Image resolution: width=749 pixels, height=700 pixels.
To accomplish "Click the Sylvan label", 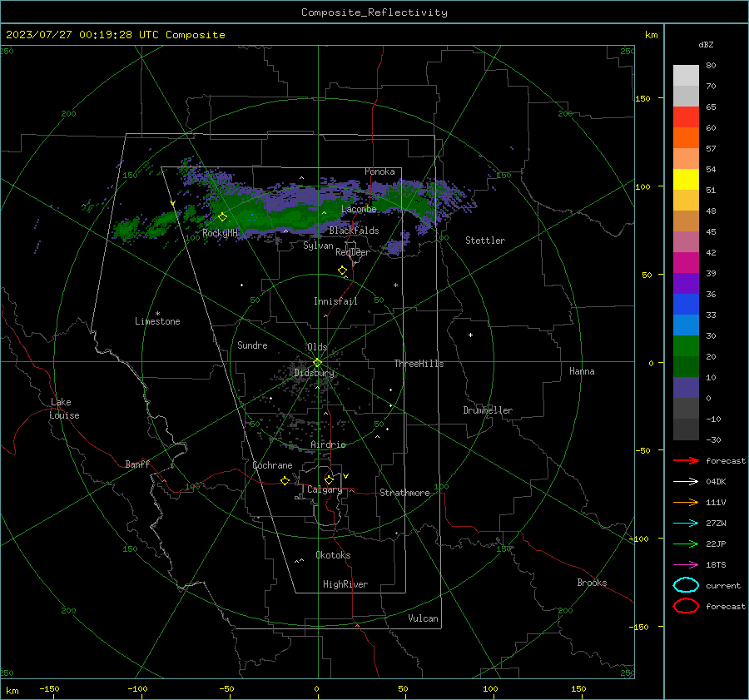I will tap(318, 246).
